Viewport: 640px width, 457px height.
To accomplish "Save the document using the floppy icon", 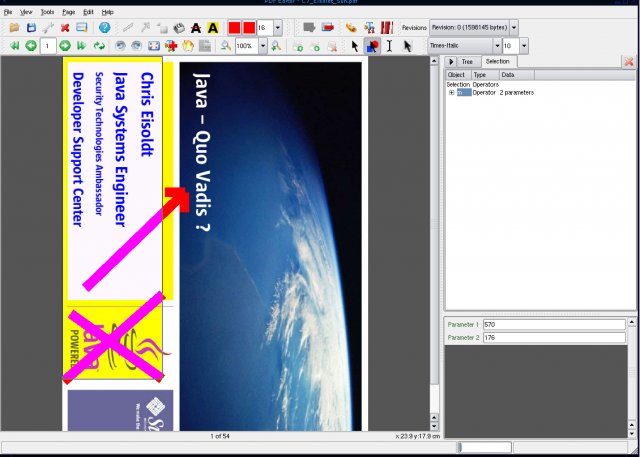I will (x=31, y=28).
